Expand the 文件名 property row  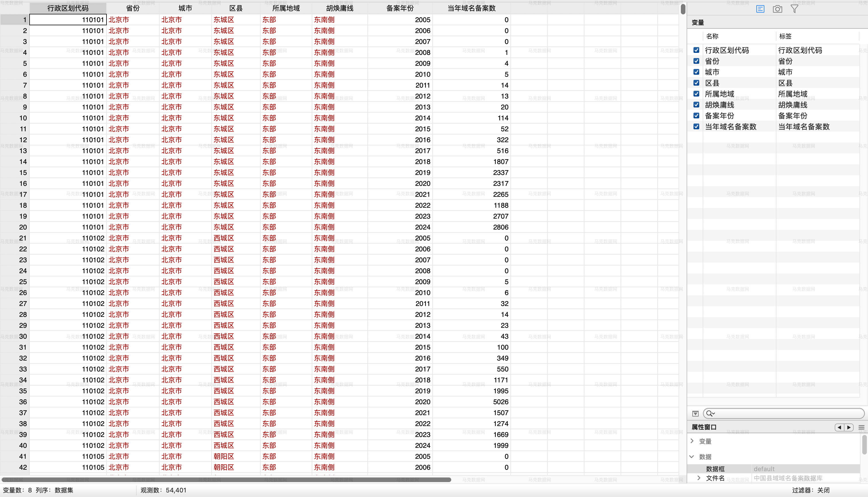click(699, 478)
